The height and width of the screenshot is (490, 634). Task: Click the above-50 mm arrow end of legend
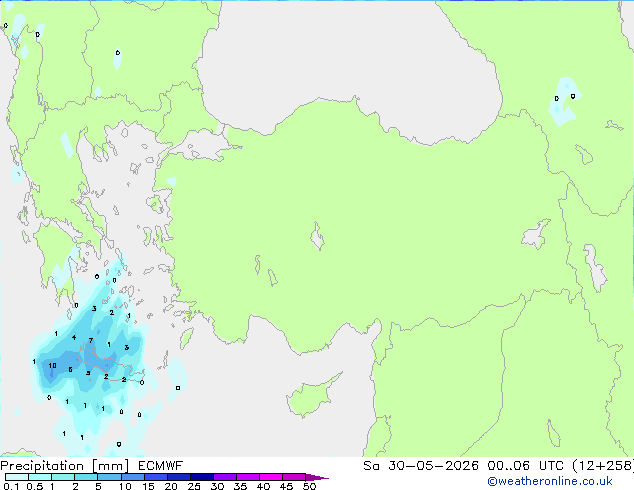317,477
